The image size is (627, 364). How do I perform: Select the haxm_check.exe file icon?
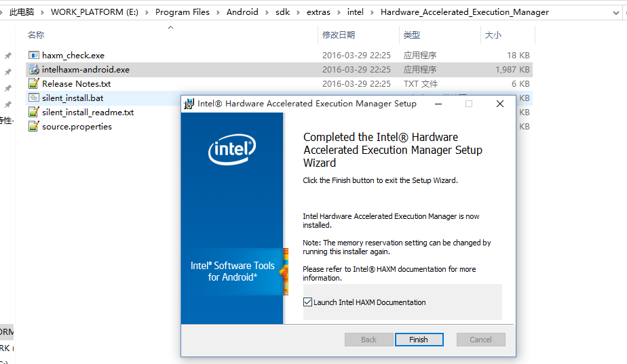34,56
